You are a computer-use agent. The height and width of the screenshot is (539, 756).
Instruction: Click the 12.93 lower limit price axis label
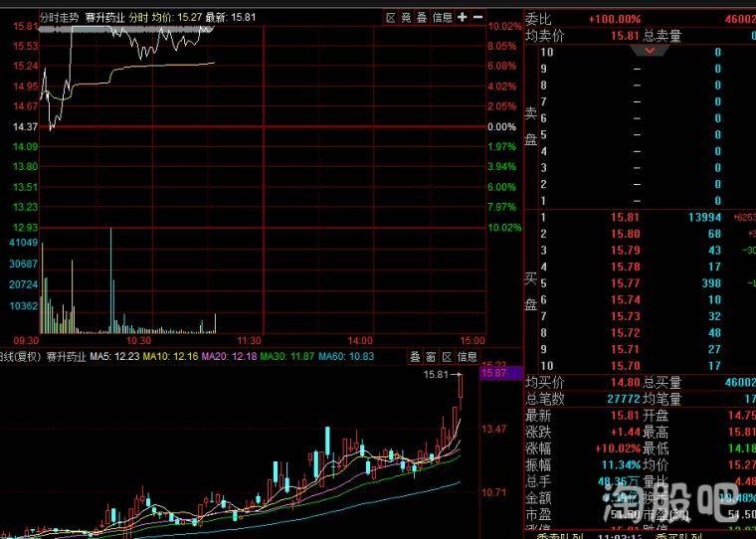point(25,228)
